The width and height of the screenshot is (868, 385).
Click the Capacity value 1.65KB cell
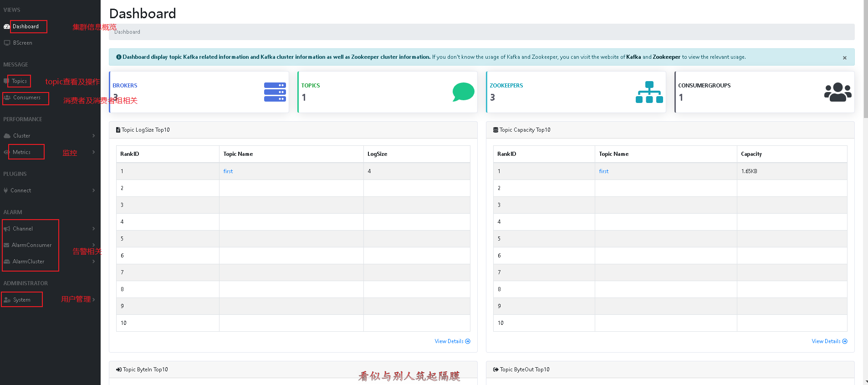click(x=792, y=171)
